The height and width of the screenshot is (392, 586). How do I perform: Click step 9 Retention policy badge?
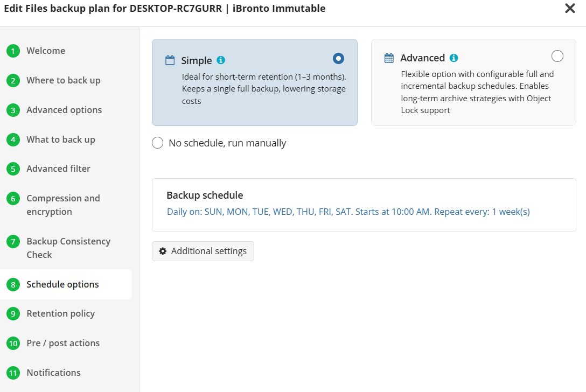click(13, 314)
